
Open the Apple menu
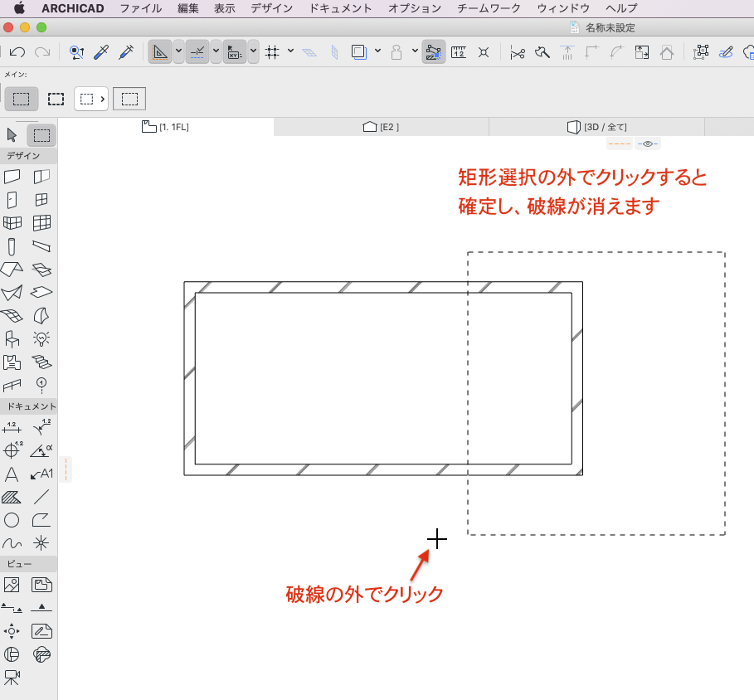click(x=19, y=8)
